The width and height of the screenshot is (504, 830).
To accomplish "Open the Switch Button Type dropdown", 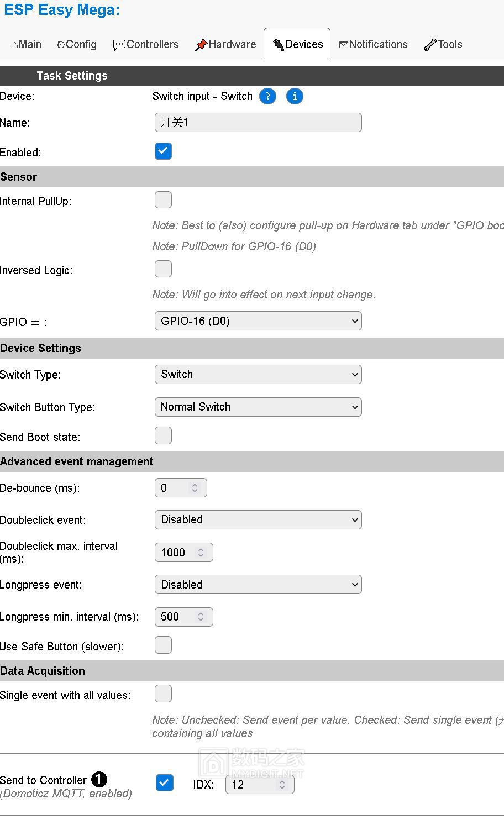I will point(258,407).
